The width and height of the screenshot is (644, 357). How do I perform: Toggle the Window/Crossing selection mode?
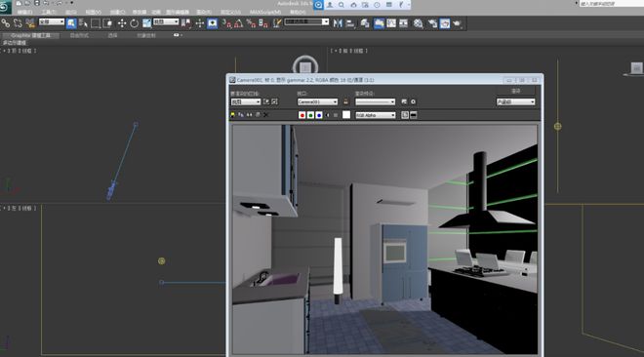[x=107, y=23]
